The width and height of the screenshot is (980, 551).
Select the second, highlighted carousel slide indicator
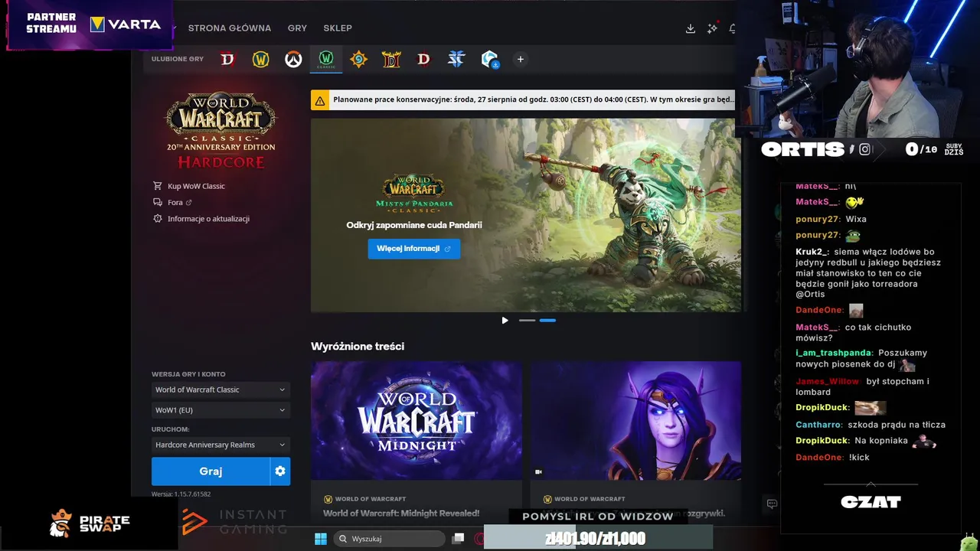(x=547, y=320)
